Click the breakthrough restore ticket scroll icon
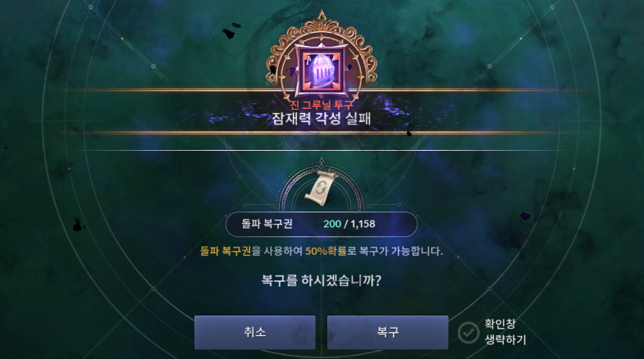Viewport: 644px width, 359px height. click(x=322, y=189)
